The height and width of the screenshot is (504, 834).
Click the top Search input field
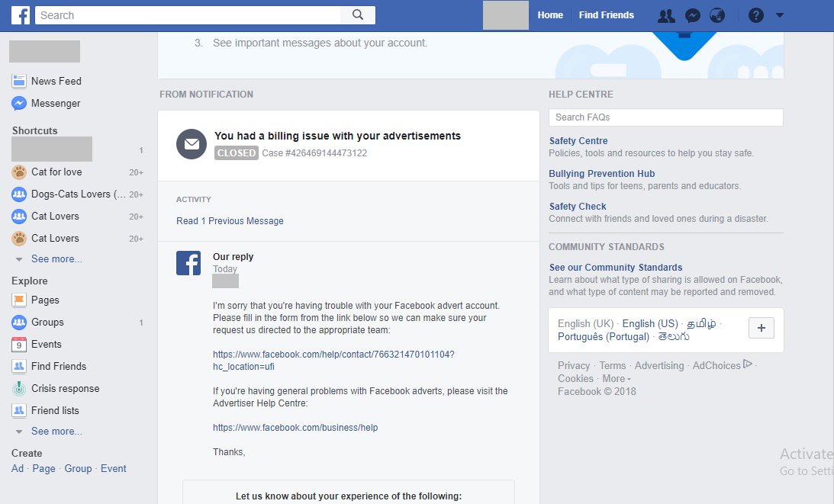[x=188, y=15]
